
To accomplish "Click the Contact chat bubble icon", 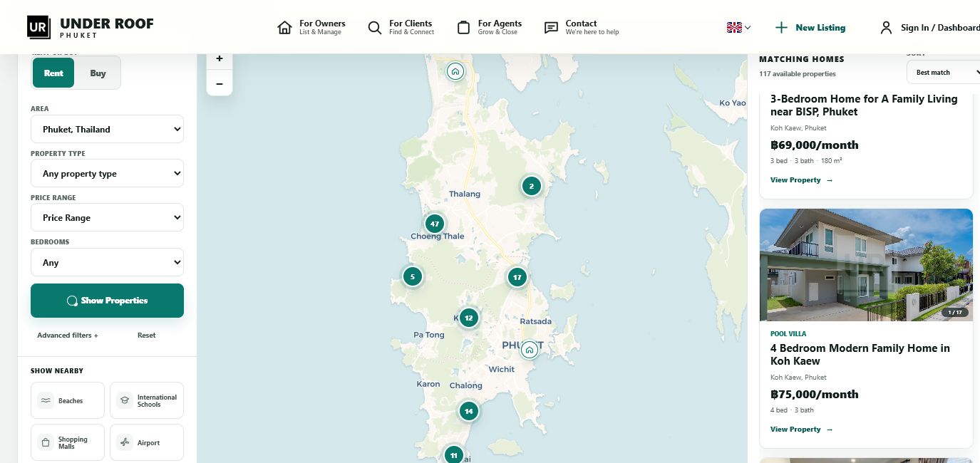I will [x=551, y=28].
